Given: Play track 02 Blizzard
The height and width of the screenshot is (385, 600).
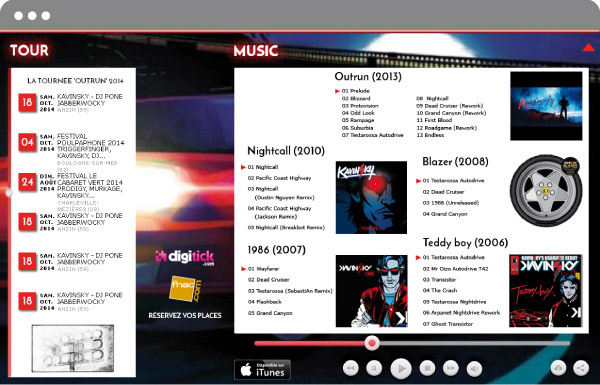Looking at the screenshot, I should [x=356, y=98].
